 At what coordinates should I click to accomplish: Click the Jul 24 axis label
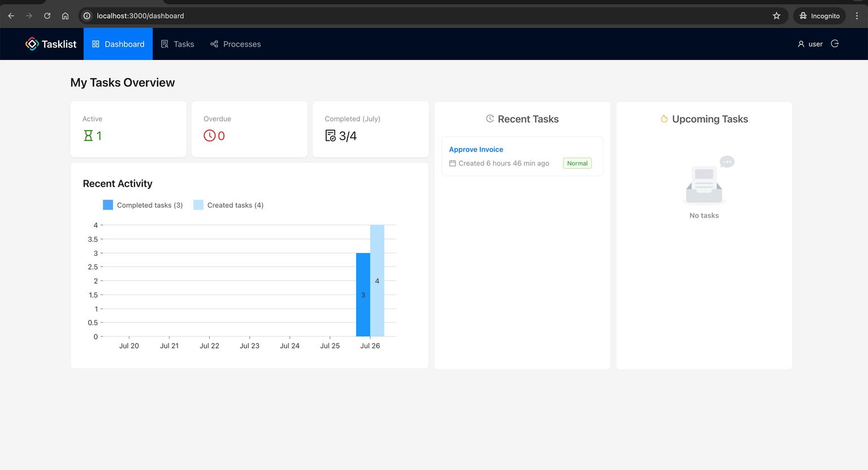pyautogui.click(x=289, y=346)
